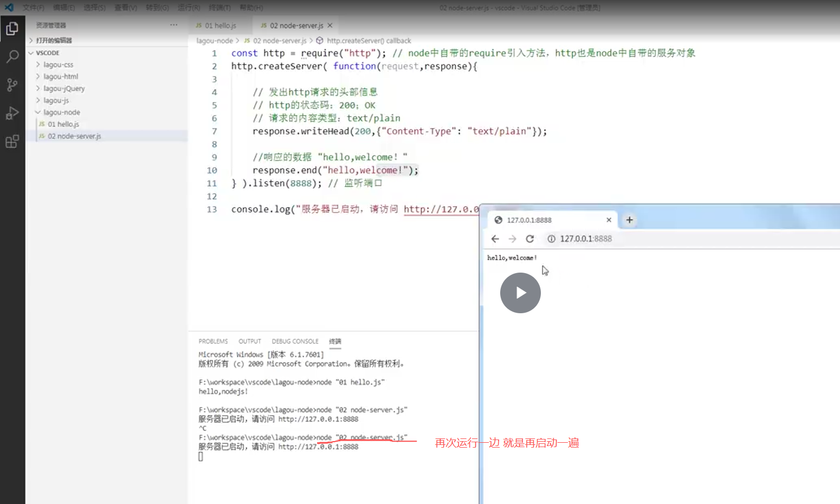Reload the 127.0.0.1:8888 page
840x504 pixels.
tap(530, 239)
